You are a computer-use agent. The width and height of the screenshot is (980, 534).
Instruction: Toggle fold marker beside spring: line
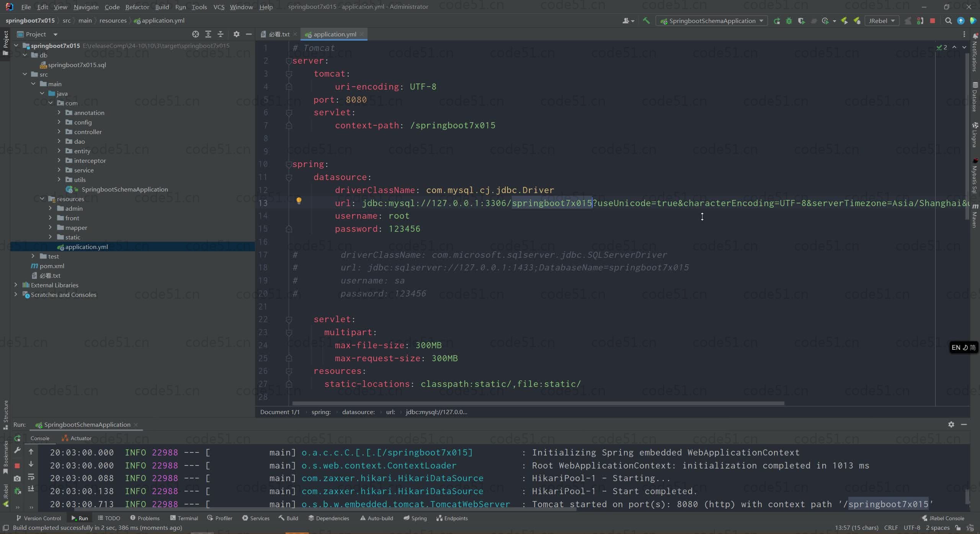coord(289,164)
